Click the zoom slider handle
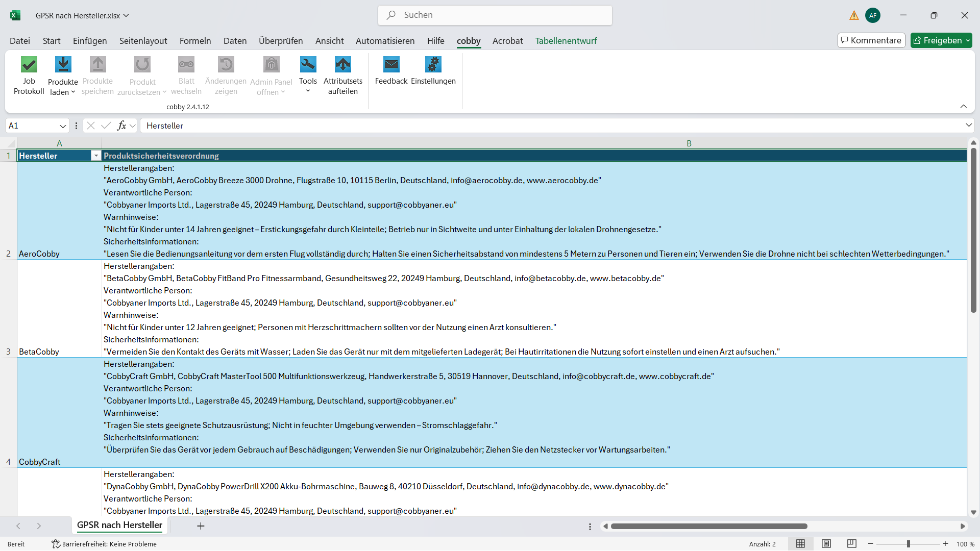 (x=909, y=544)
